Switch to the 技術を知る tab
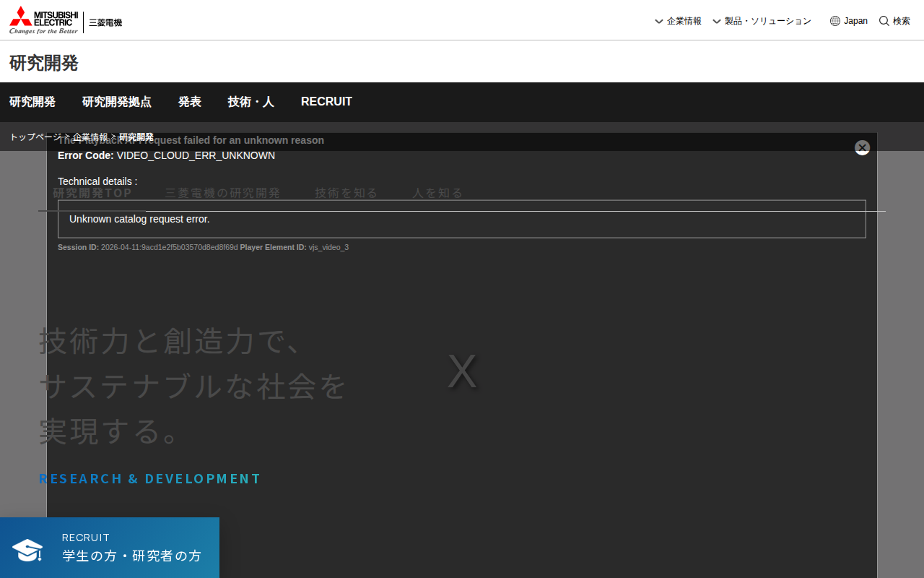This screenshot has height=578, width=924. click(x=346, y=193)
